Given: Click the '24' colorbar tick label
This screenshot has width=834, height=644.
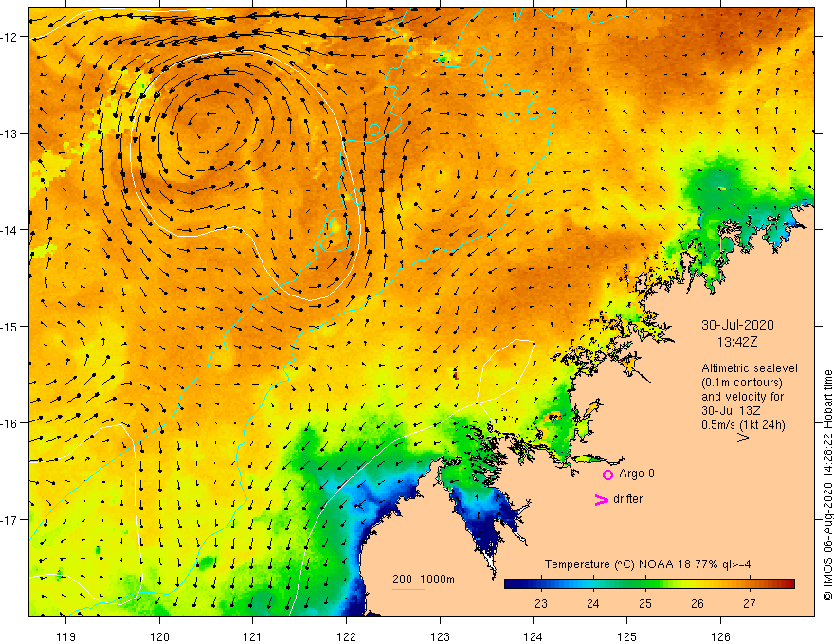Looking at the screenshot, I should 593,603.
